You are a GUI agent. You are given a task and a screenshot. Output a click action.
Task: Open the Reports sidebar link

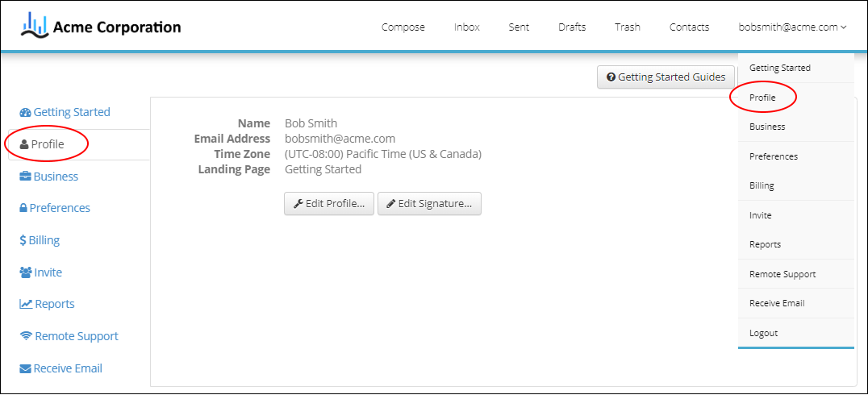click(47, 304)
